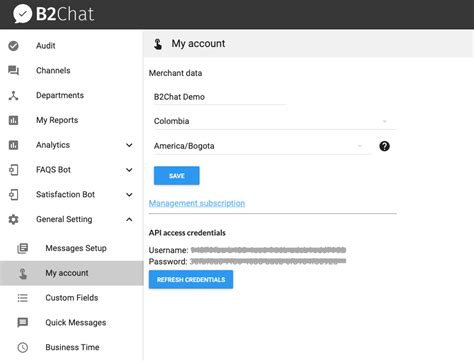This screenshot has width=474, height=361.
Task: Click the General Setting gear icon
Action: tap(13, 219)
